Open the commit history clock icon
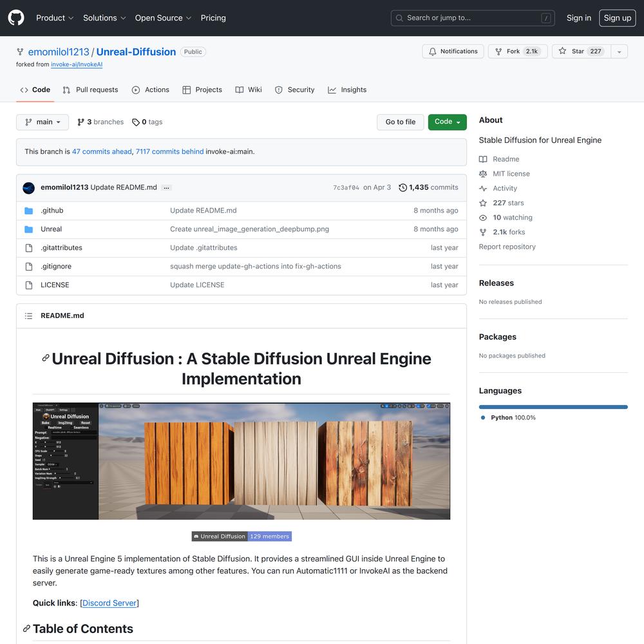Viewport: 644px width, 644px height. pyautogui.click(x=402, y=187)
